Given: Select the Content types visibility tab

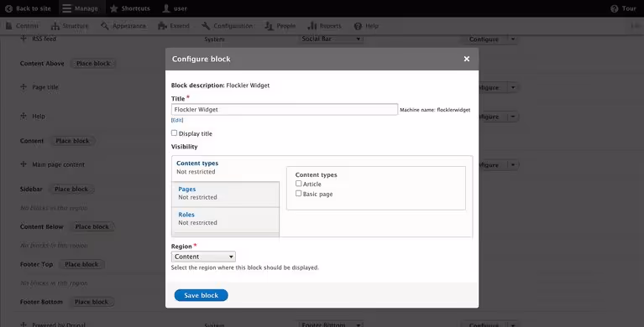Looking at the screenshot, I should click(226, 169).
